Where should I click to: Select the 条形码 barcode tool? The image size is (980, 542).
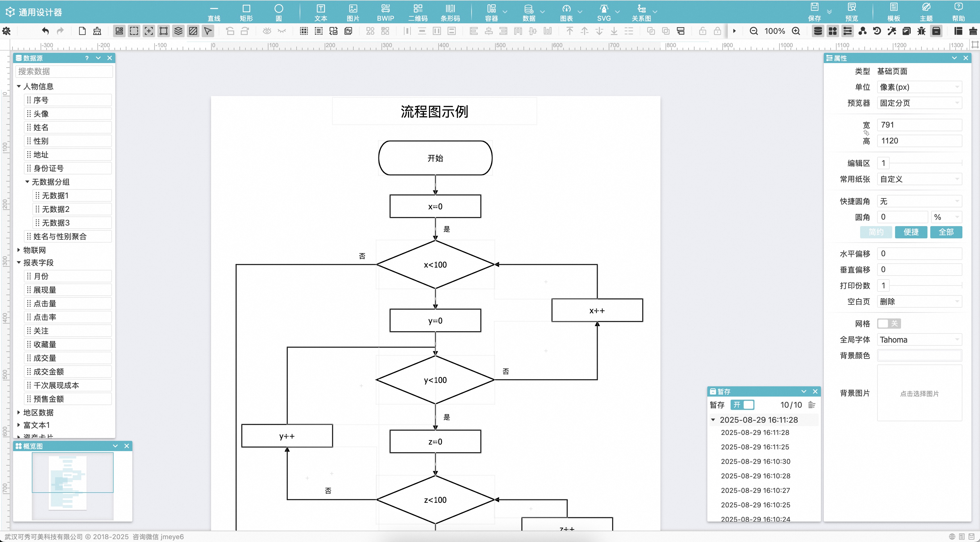[x=450, y=12]
